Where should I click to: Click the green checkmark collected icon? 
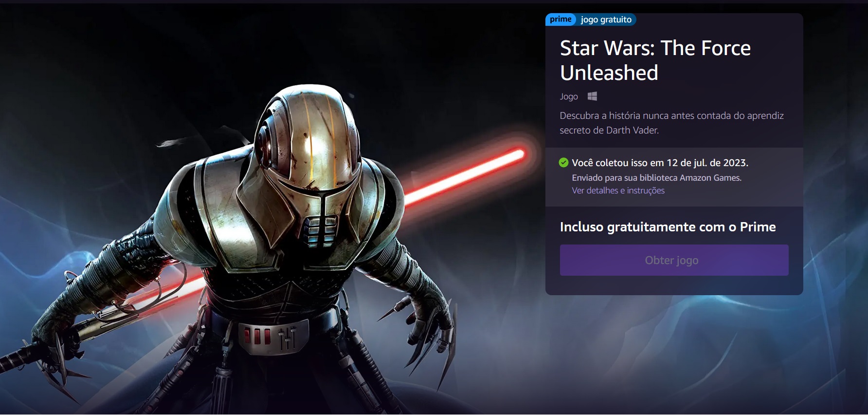(x=564, y=163)
